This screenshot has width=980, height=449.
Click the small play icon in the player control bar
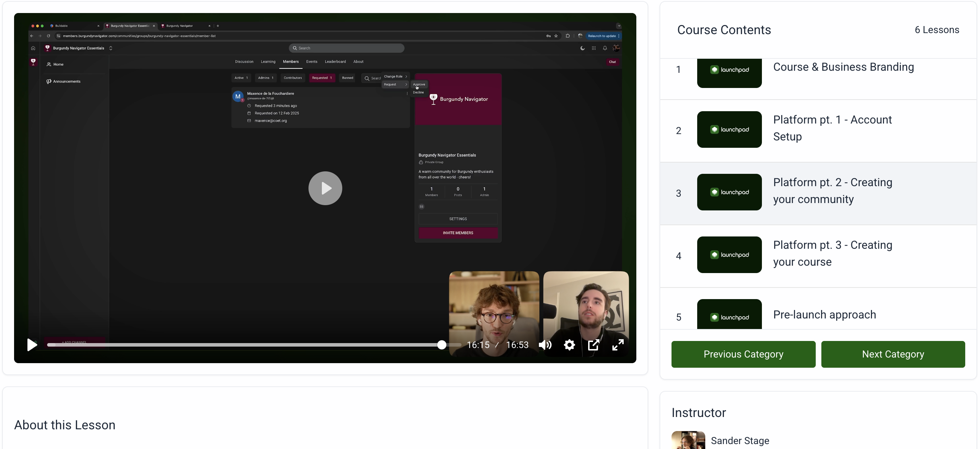coord(32,345)
